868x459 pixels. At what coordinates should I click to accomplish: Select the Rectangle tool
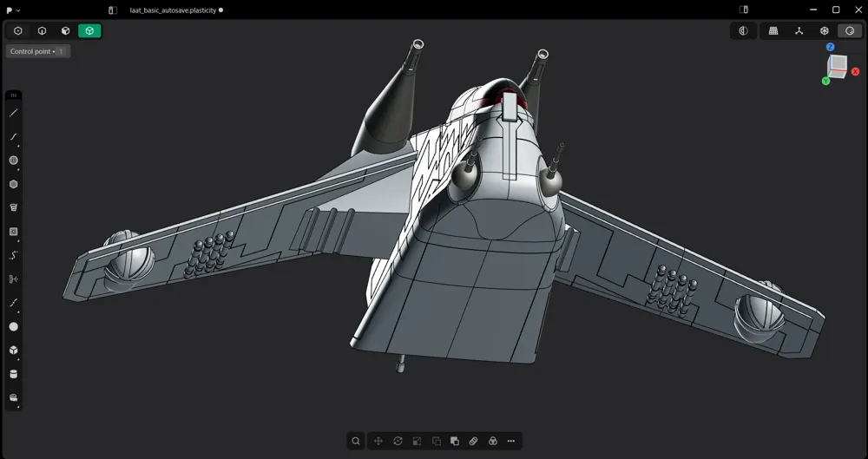click(14, 232)
